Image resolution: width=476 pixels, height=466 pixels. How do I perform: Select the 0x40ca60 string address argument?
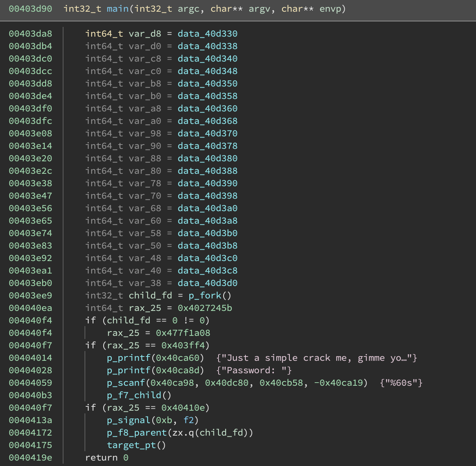coord(178,358)
